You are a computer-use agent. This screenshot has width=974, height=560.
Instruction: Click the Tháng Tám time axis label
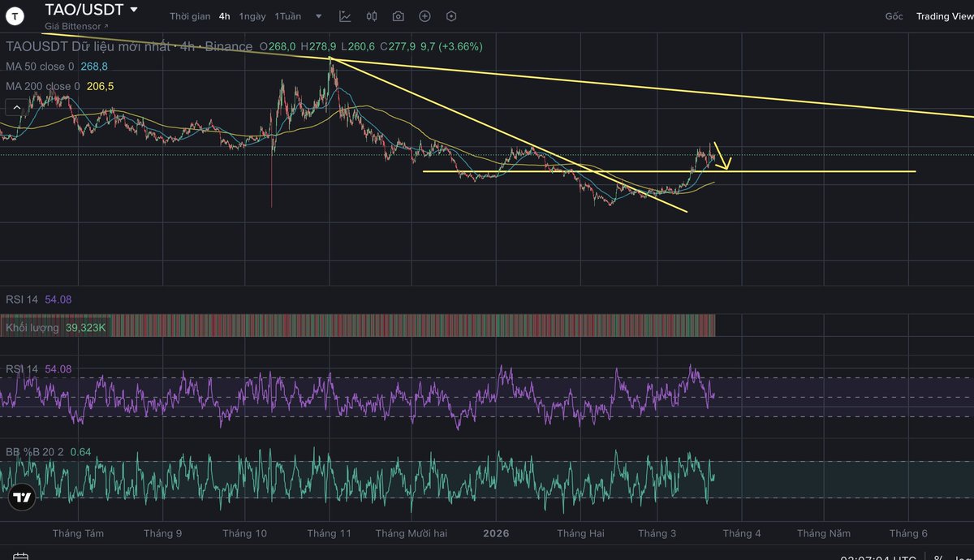point(78,533)
